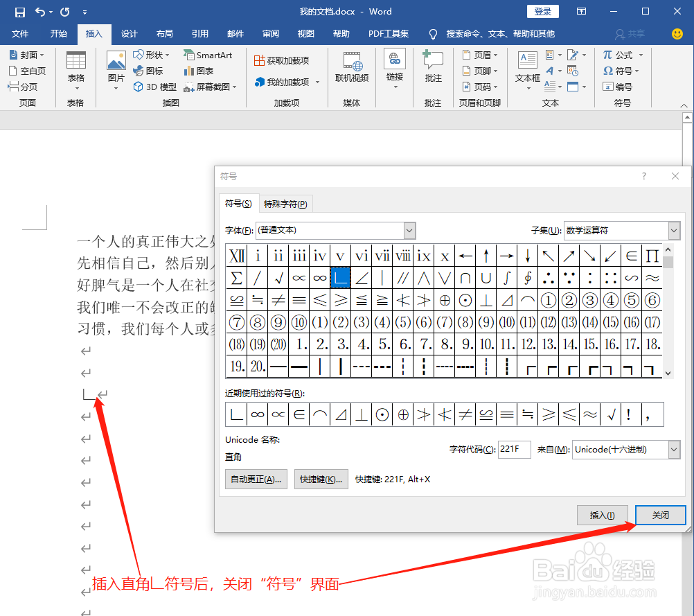Insert Equation (公式)
The image size is (694, 616).
tap(623, 55)
